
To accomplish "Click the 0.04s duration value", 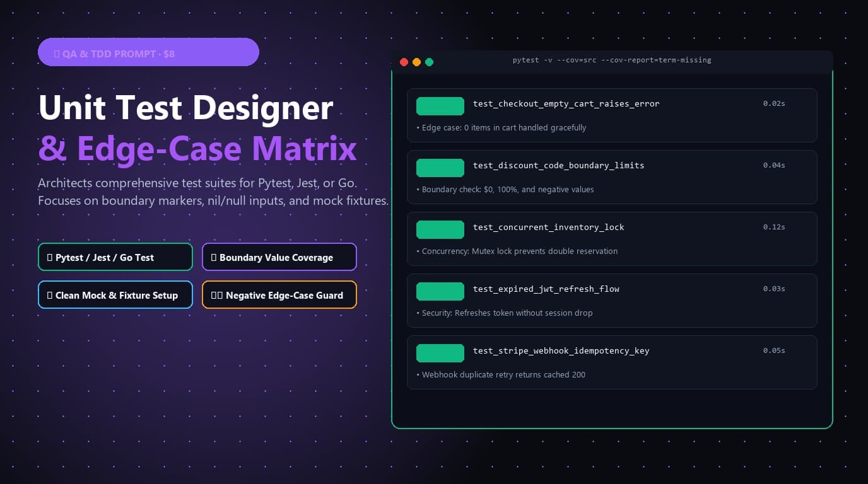I will (774, 165).
